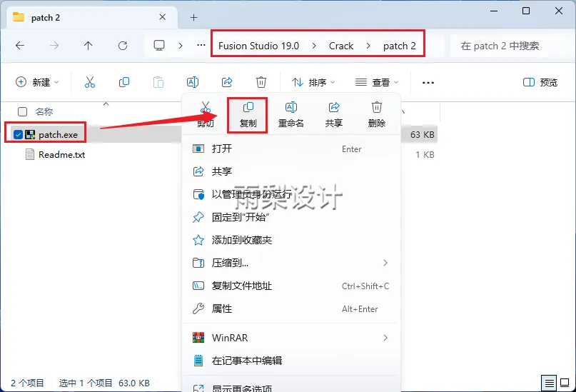This screenshot has width=576, height=392.
Task: Switch to large icons view in status bar
Action: pos(565,383)
